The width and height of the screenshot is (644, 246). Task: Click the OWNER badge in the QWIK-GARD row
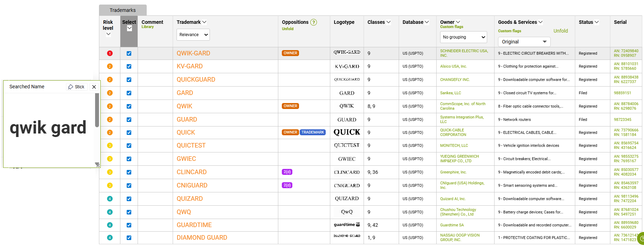[290, 53]
